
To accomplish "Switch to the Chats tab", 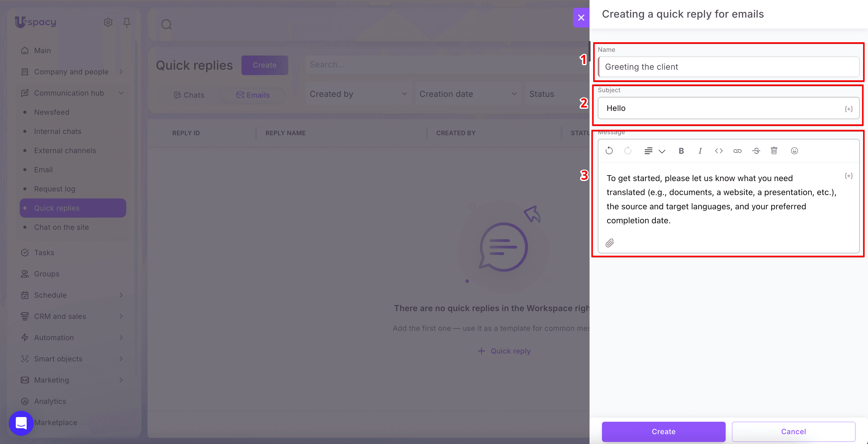I will 189,95.
